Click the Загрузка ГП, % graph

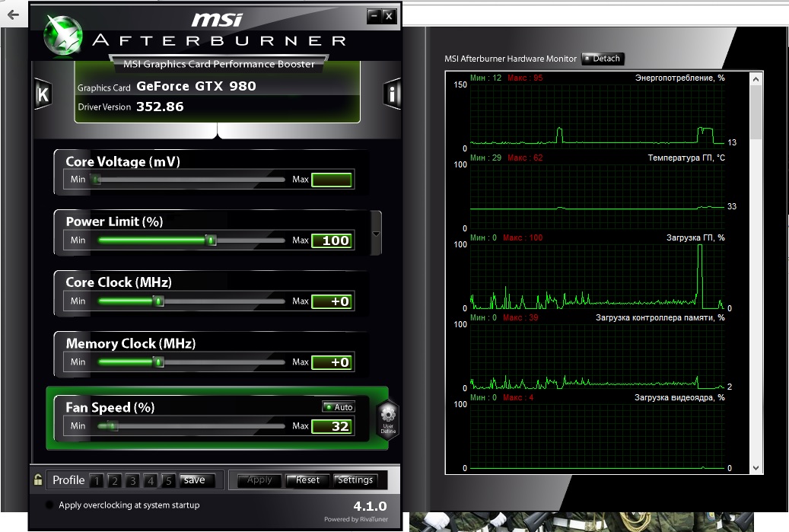597,276
